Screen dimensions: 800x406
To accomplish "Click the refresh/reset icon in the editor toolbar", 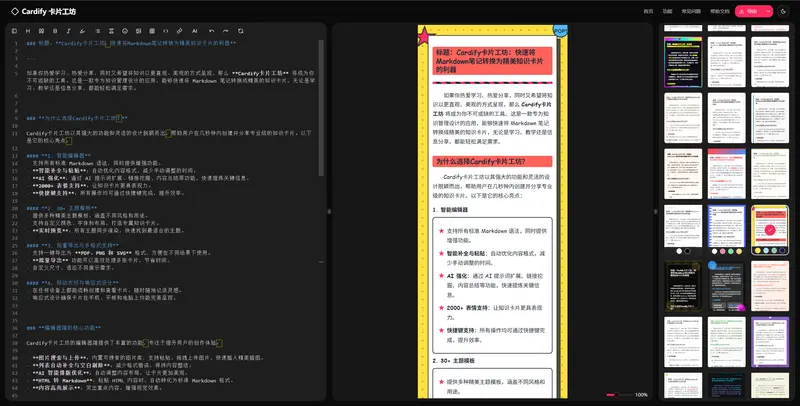I will coord(240,31).
